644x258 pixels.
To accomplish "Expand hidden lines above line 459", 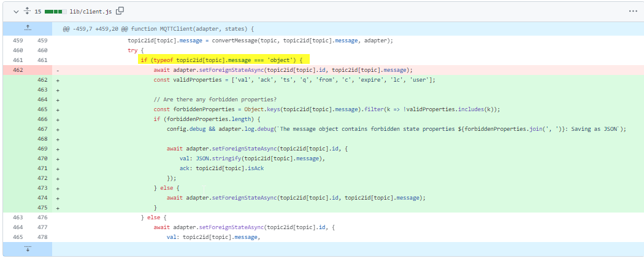I will 26,28.
